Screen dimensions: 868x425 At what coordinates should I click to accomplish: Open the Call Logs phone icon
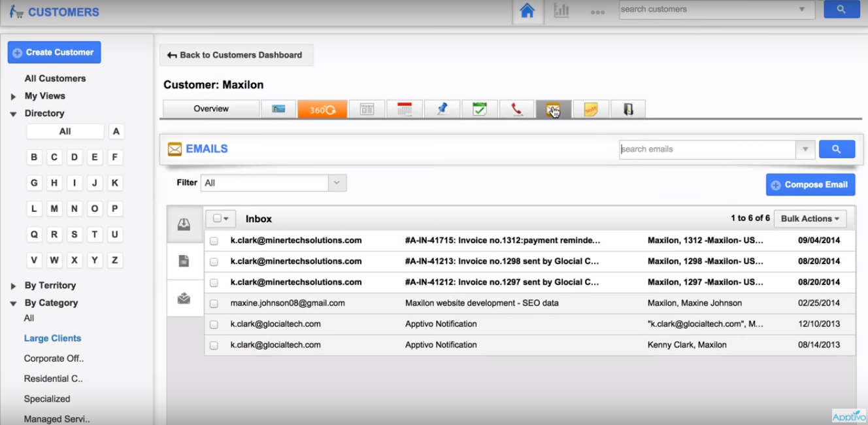(x=517, y=109)
